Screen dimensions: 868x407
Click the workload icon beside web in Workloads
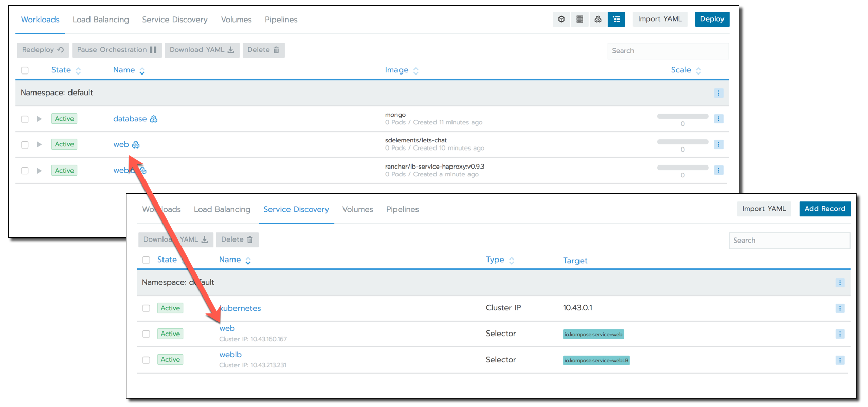[x=136, y=144]
